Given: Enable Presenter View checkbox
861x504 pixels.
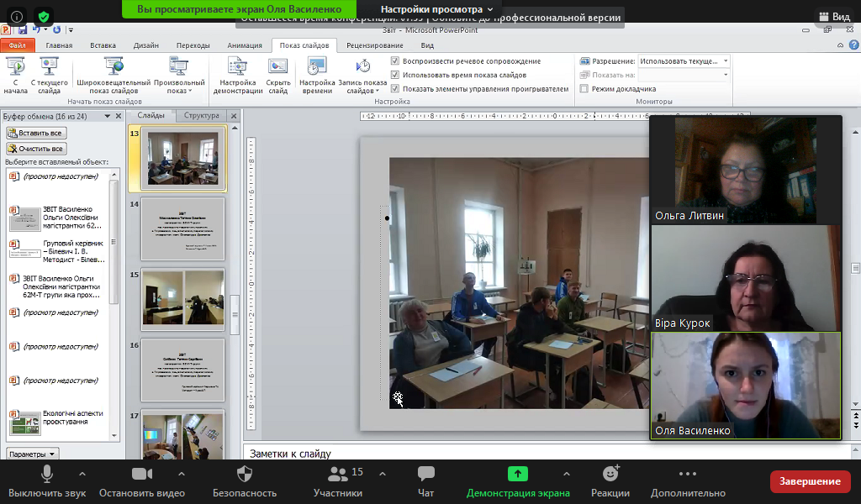Looking at the screenshot, I should [x=584, y=88].
